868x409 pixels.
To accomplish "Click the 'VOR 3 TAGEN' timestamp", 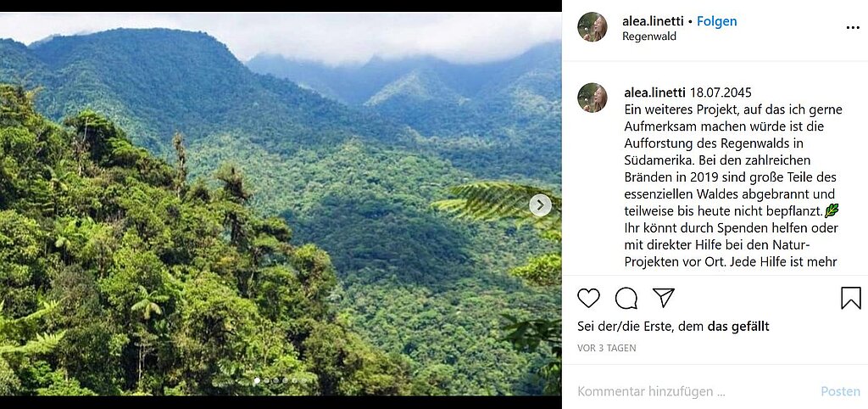I will tap(607, 348).
